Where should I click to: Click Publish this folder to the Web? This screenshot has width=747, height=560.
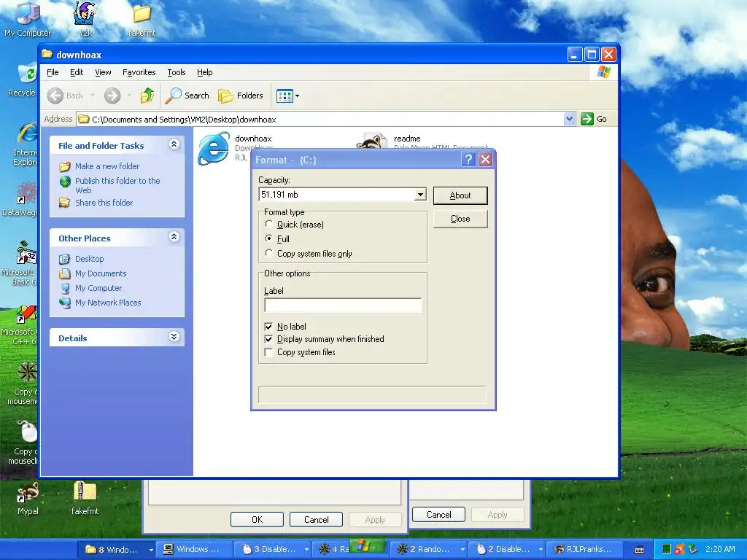[117, 185]
